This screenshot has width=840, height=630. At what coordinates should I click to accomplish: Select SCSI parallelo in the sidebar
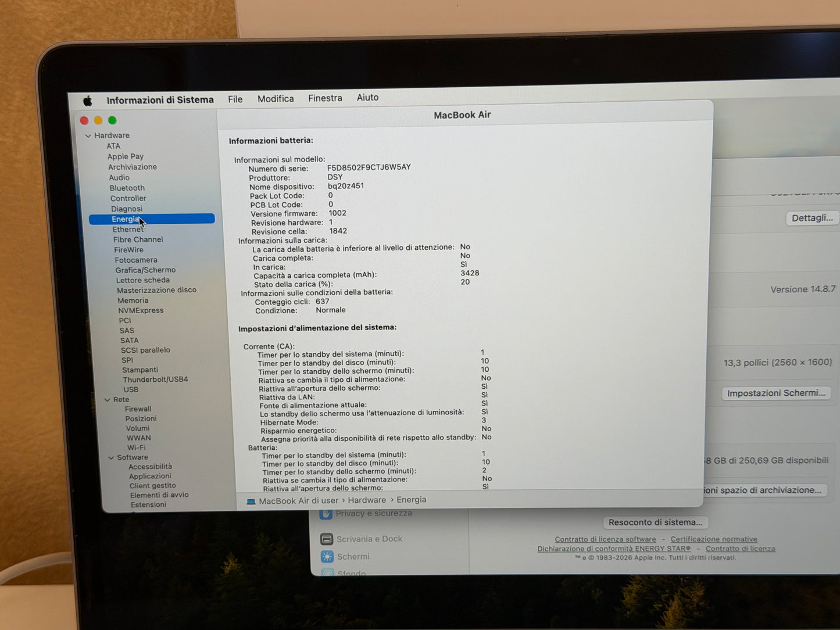tap(145, 350)
